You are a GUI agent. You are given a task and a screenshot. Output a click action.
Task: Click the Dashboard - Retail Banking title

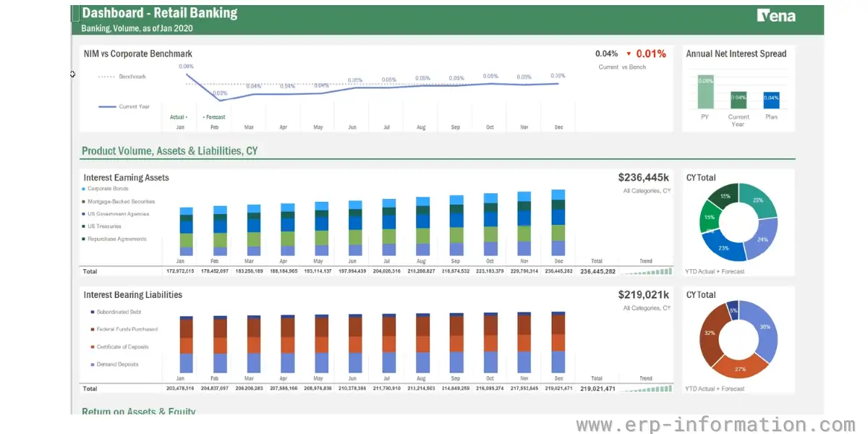click(159, 13)
